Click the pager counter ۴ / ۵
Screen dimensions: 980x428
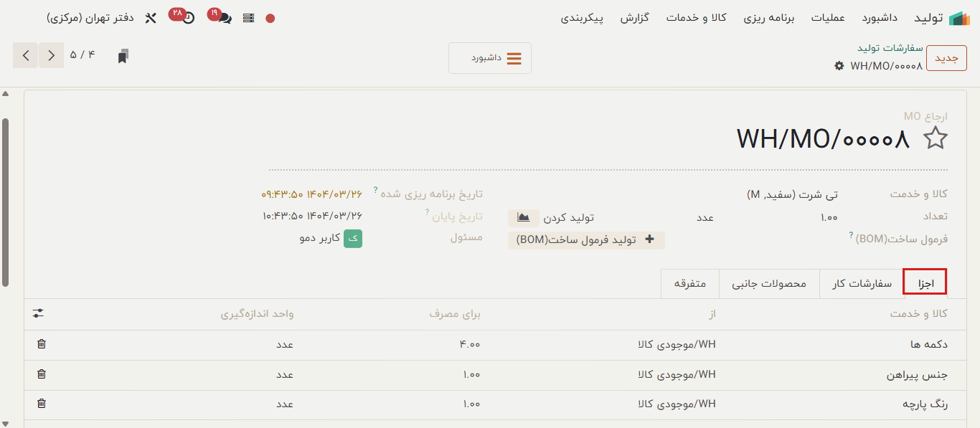[83, 54]
